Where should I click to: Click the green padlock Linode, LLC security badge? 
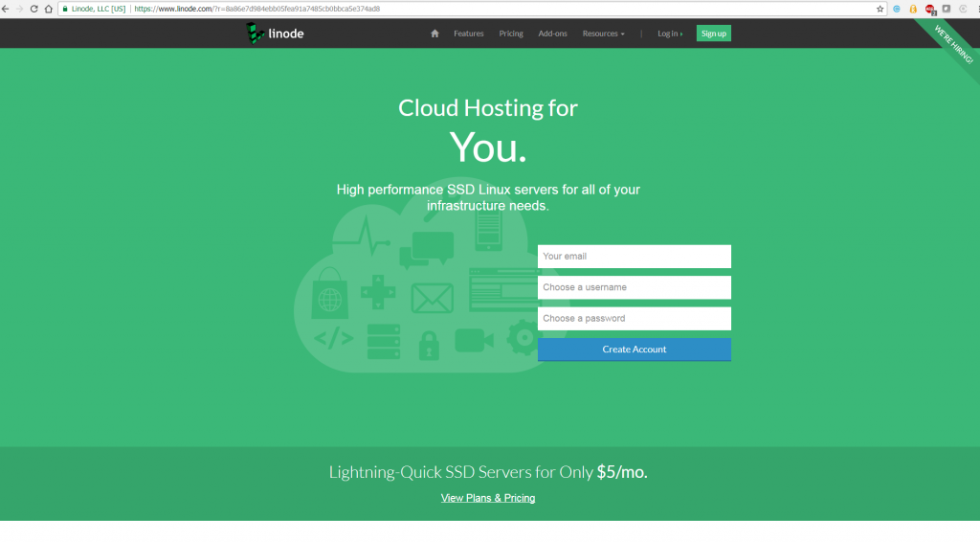95,9
